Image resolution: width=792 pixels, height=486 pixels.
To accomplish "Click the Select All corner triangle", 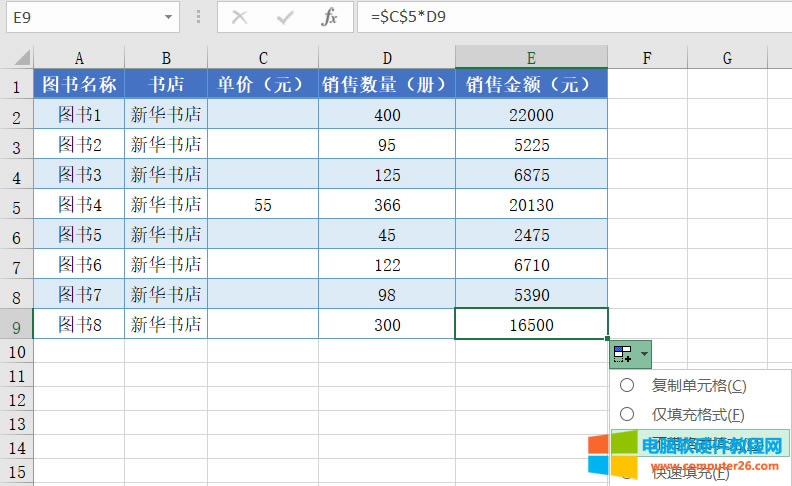I will point(17,58).
